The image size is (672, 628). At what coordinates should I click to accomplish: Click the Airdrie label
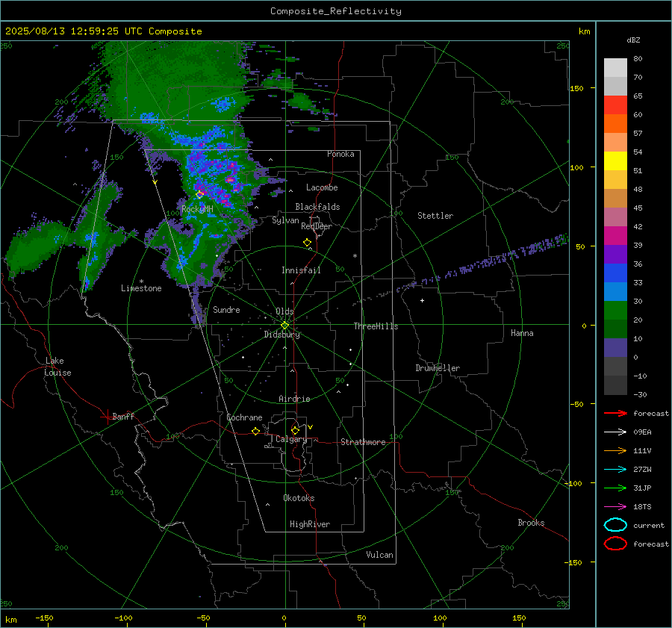(294, 399)
